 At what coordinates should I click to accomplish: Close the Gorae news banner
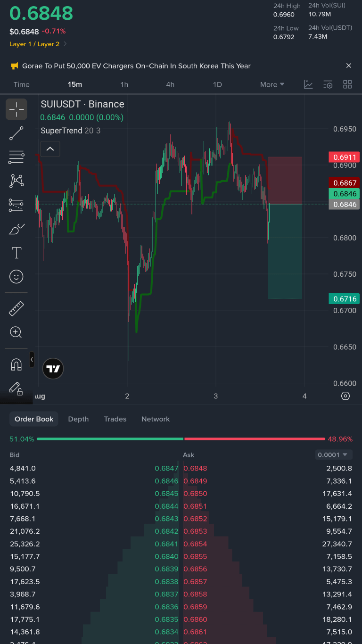[x=349, y=66]
